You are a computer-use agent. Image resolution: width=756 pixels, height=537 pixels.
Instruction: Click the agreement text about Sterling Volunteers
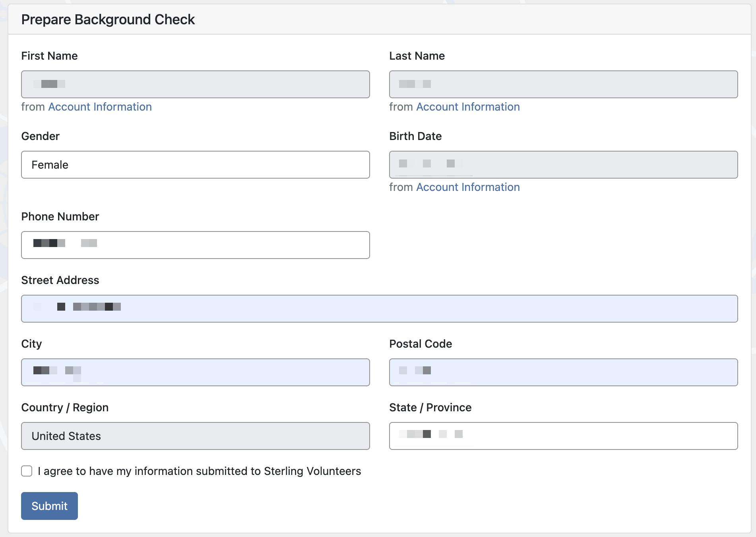click(x=200, y=471)
